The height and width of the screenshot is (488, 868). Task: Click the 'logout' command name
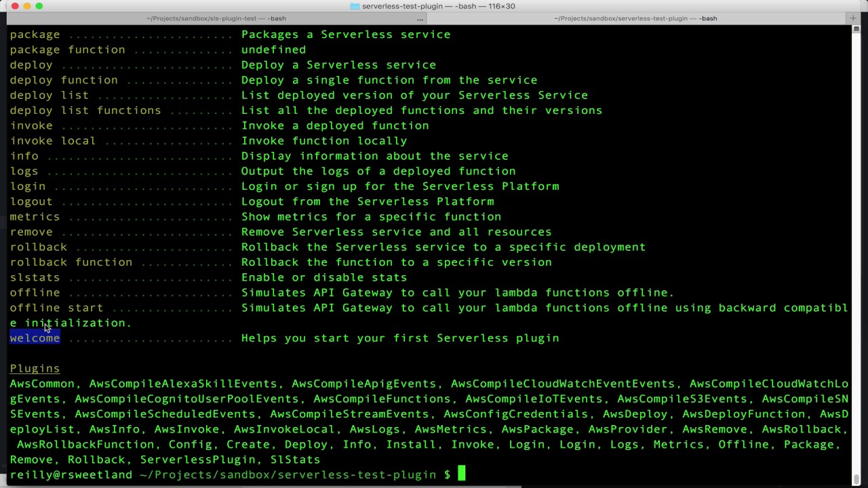[x=31, y=201]
